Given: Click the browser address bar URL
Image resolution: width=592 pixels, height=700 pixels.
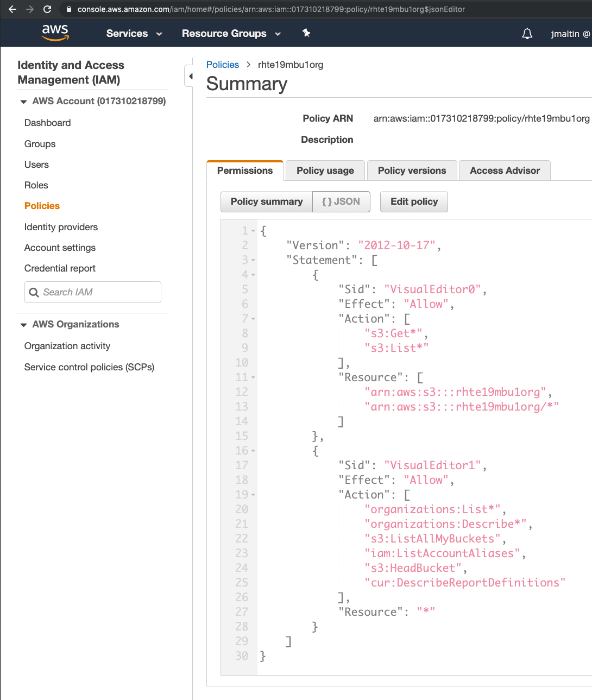Looking at the screenshot, I should [271, 9].
